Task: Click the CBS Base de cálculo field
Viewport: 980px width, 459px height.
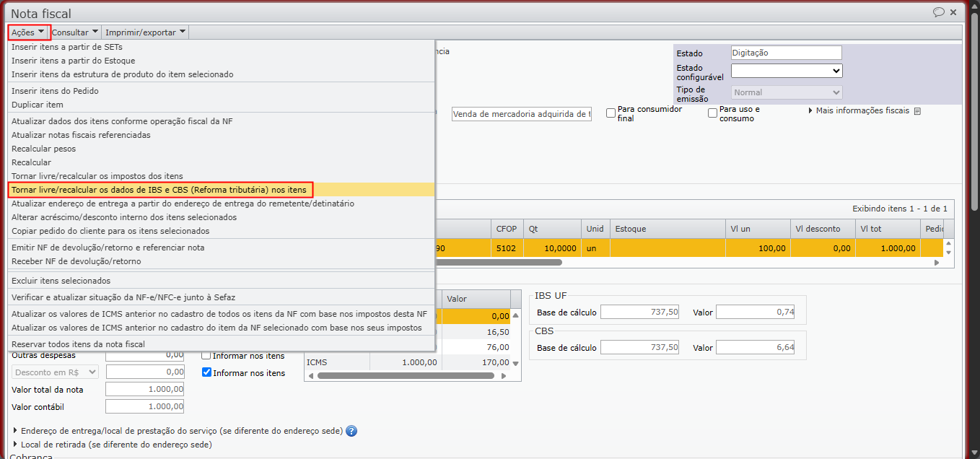Action: (x=640, y=347)
